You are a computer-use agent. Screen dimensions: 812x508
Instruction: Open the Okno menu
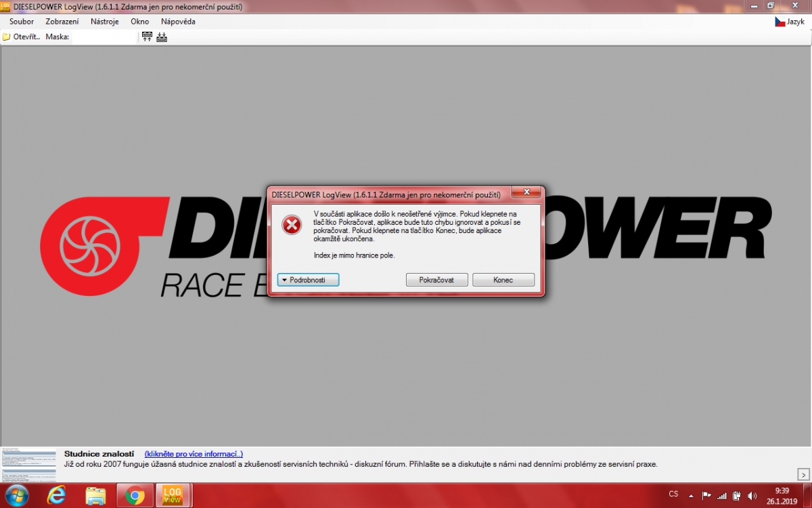tap(140, 22)
